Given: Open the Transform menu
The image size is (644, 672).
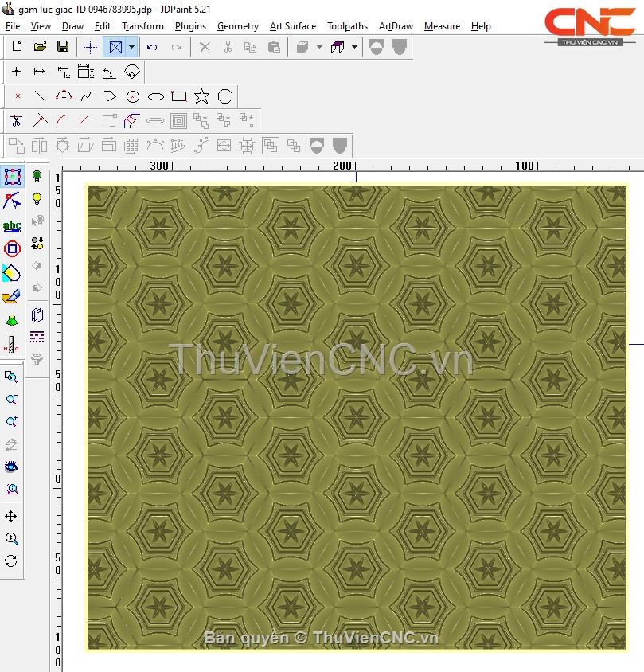Looking at the screenshot, I should tap(142, 26).
